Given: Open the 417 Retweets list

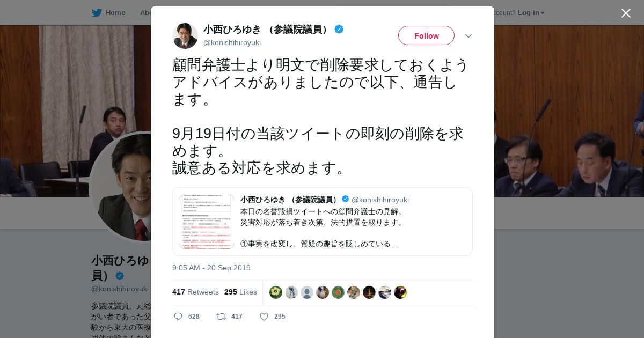Looking at the screenshot, I should tap(195, 292).
